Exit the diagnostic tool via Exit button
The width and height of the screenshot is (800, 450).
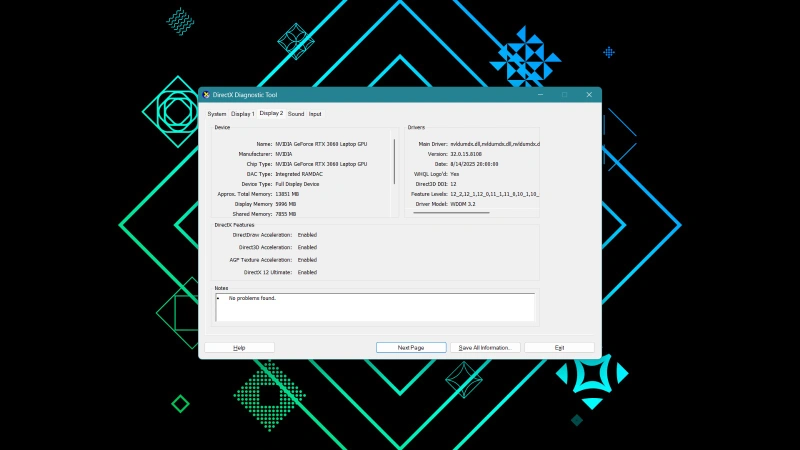click(x=559, y=348)
